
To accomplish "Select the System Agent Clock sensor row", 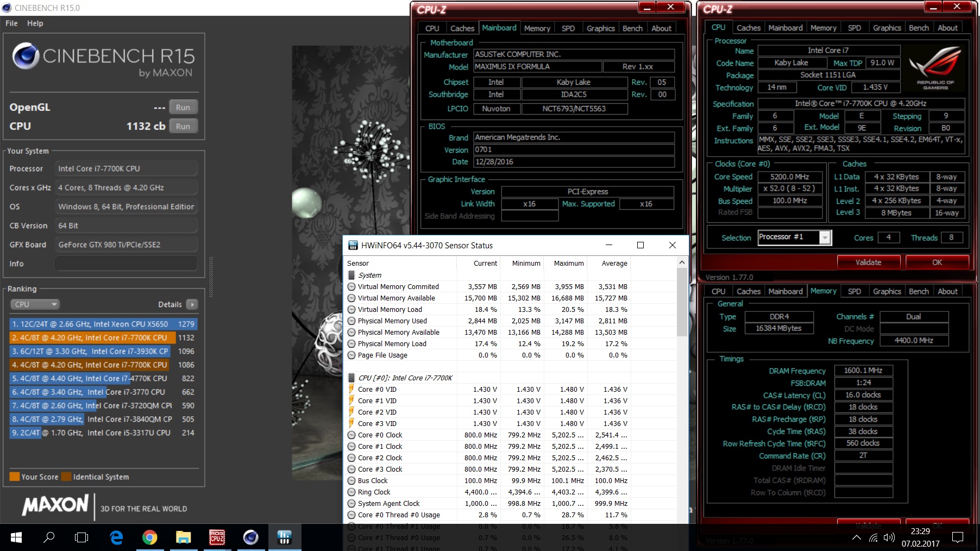I will pyautogui.click(x=488, y=504).
